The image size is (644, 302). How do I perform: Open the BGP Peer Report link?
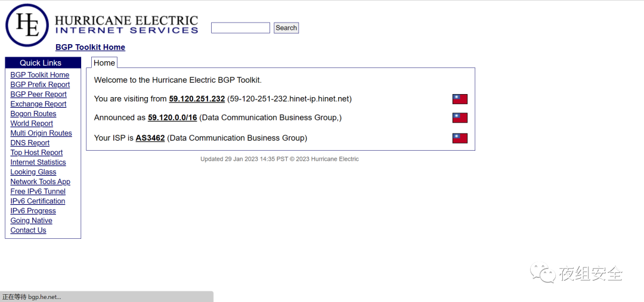pyautogui.click(x=39, y=94)
